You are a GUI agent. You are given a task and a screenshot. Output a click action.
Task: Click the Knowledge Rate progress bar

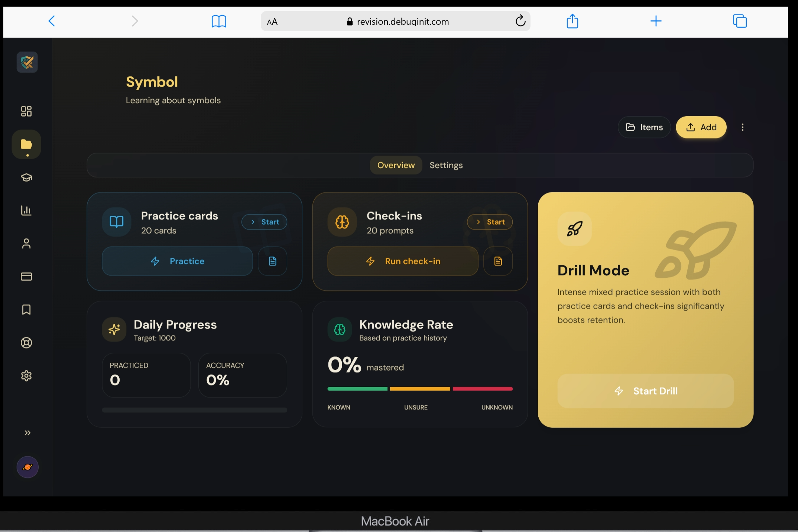click(x=420, y=389)
